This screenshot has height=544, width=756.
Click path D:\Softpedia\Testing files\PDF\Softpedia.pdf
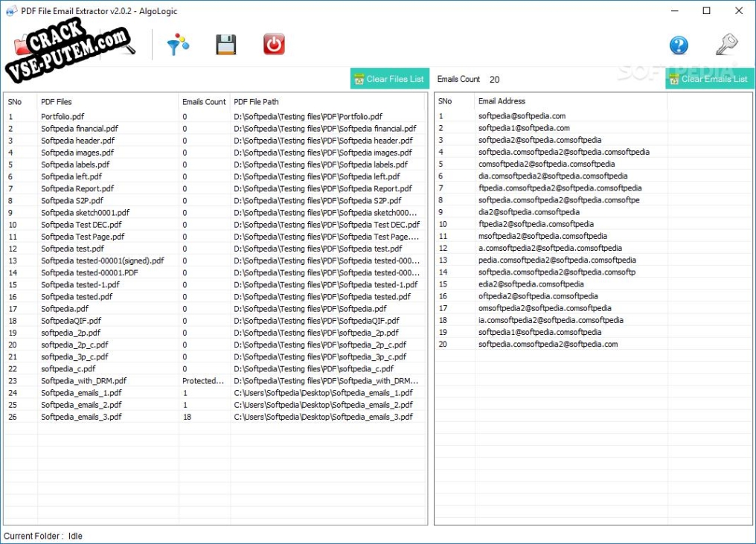310,309
